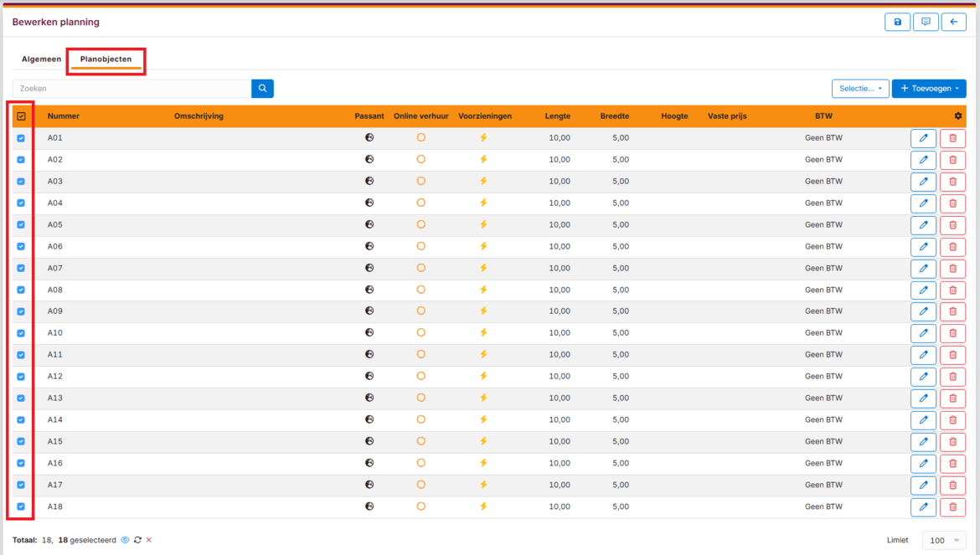This screenshot has height=555, width=980.
Task: Edit row A01 with pencil icon
Action: [923, 138]
